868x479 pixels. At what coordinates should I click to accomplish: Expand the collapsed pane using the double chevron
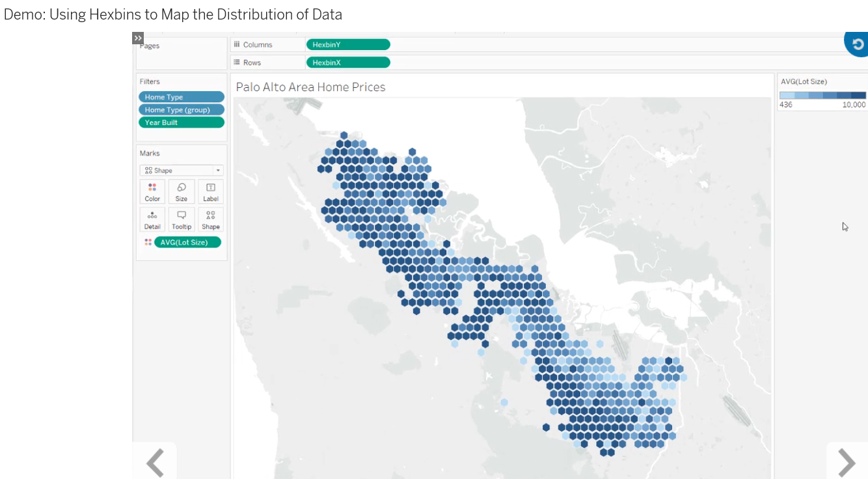click(x=137, y=38)
